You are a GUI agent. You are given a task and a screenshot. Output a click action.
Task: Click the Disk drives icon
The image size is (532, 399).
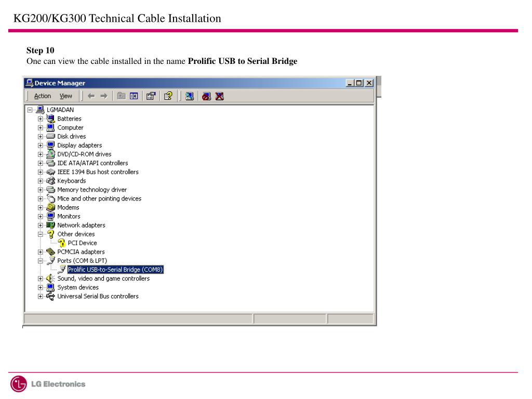pos(50,137)
